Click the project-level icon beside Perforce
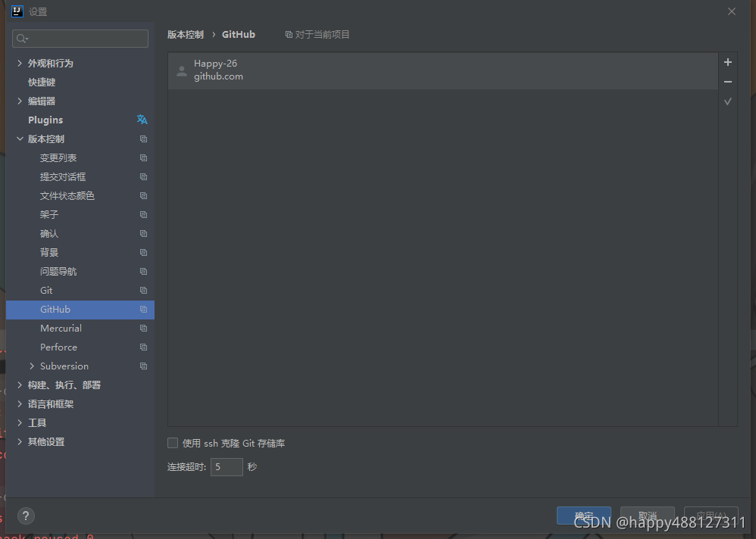Screen dimensions: 756x539 coord(143,347)
